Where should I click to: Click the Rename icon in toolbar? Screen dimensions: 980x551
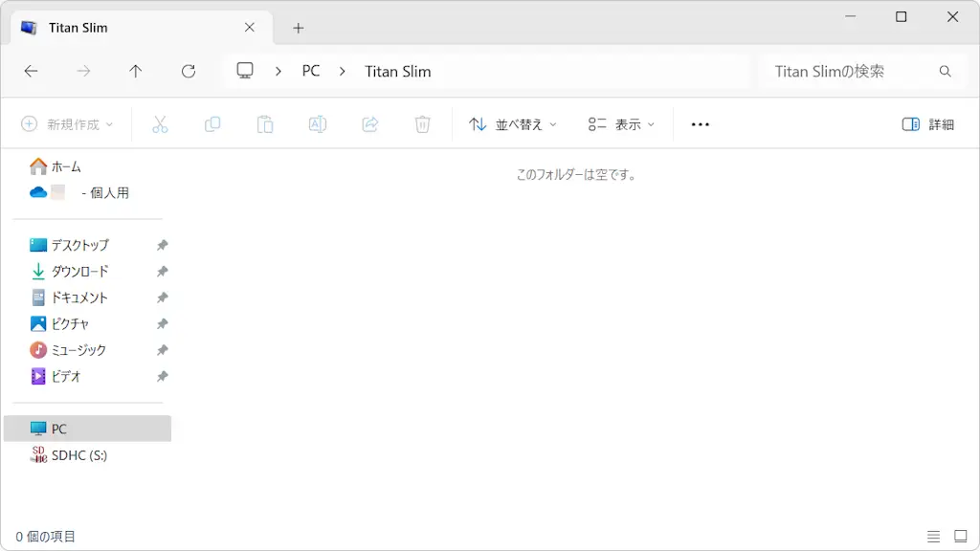pyautogui.click(x=318, y=124)
